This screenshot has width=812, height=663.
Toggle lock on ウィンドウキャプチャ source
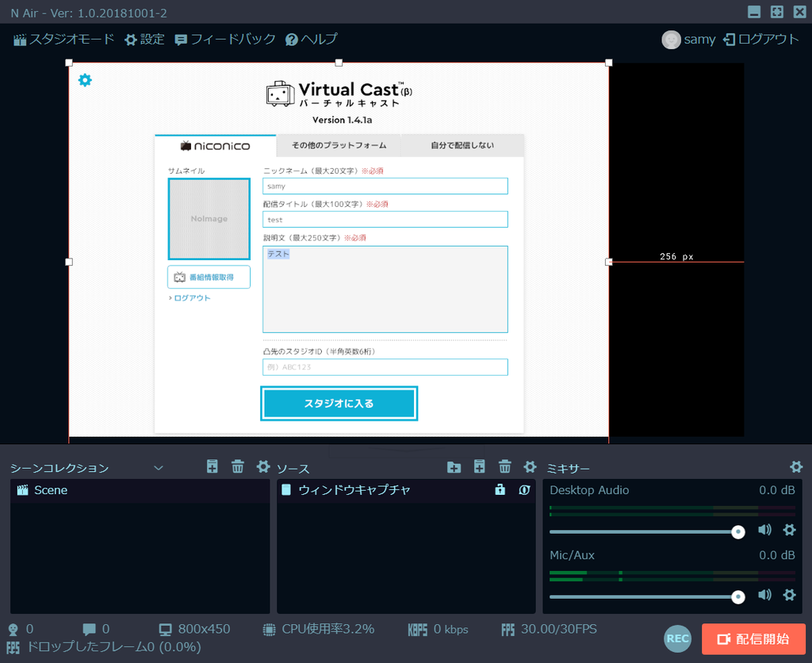tap(500, 489)
